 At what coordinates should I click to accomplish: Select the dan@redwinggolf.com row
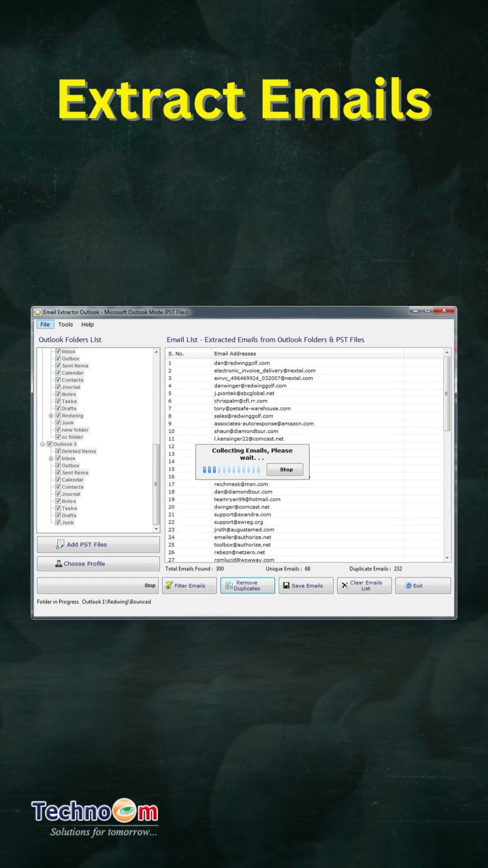pyautogui.click(x=305, y=363)
